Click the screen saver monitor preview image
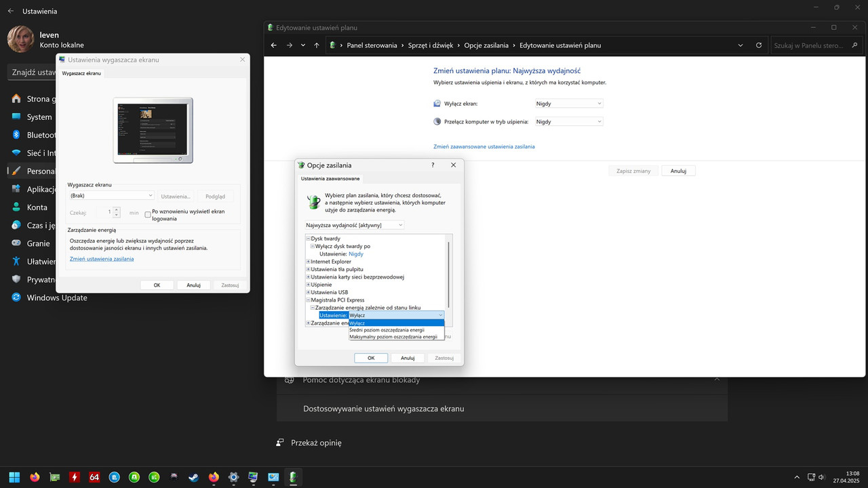 153,130
